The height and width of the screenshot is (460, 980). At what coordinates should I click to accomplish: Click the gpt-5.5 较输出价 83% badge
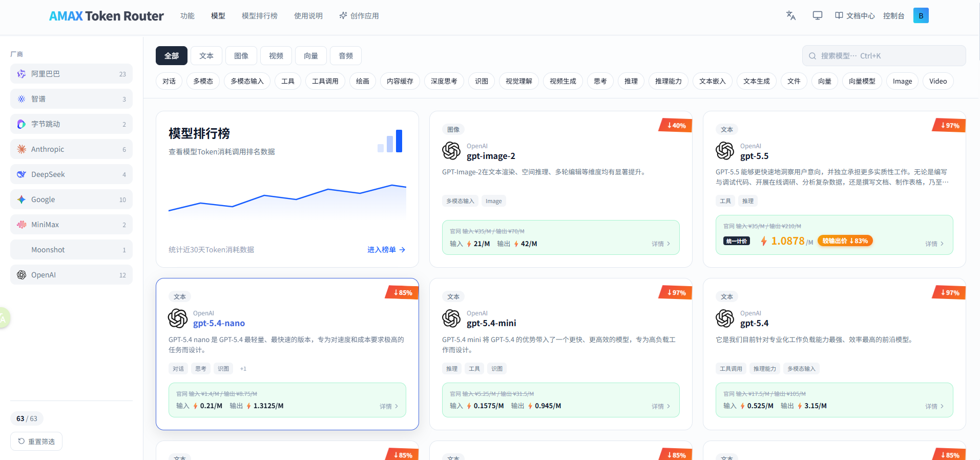click(845, 241)
